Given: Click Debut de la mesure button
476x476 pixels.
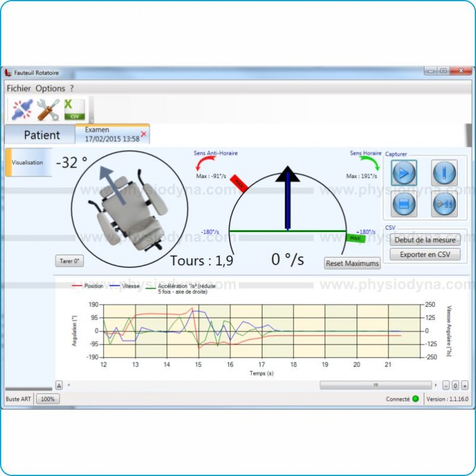Looking at the screenshot, I should (425, 240).
